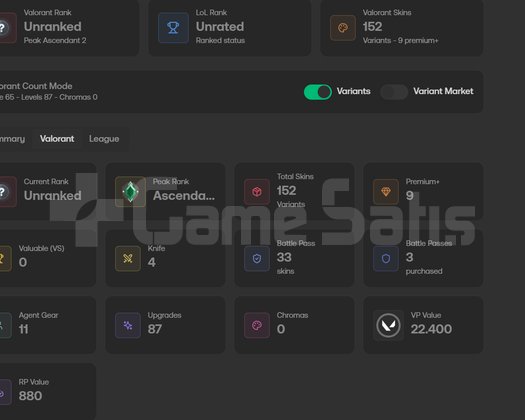The height and width of the screenshot is (420, 525).
Task: Click the Total Skins cube icon
Action: [257, 192]
